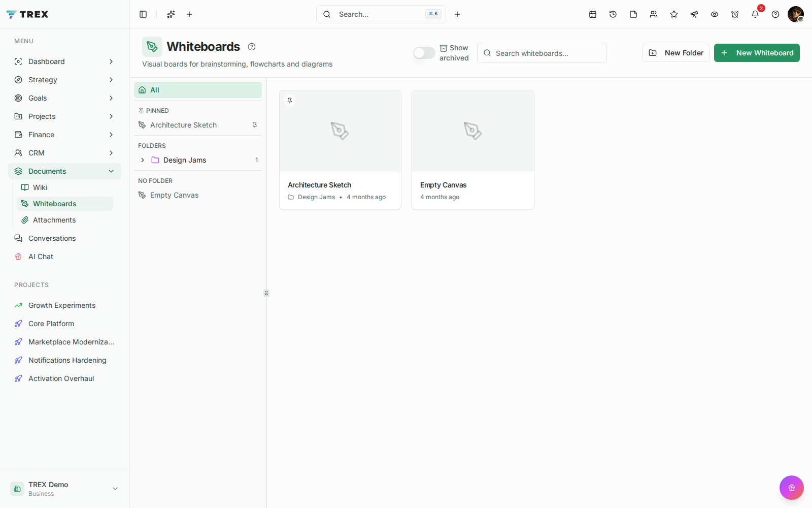Open notifications bell with badge
The width and height of the screenshot is (812, 508).
755,14
